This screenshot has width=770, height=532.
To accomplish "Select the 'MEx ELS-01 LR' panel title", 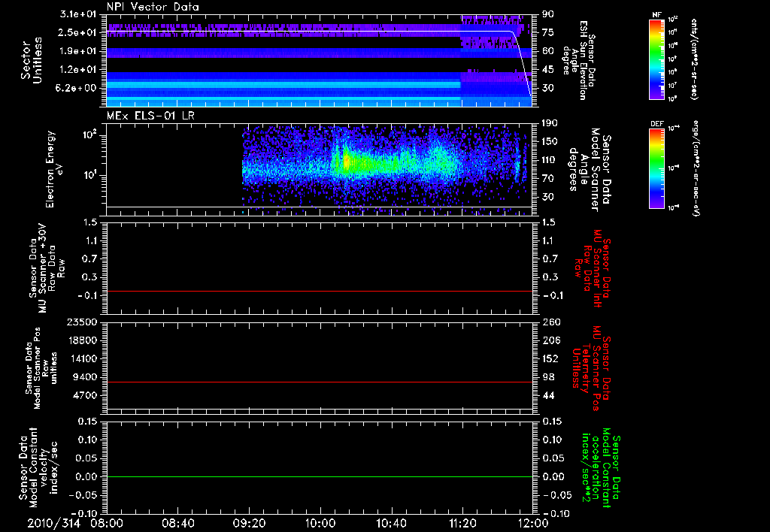I will point(150,116).
